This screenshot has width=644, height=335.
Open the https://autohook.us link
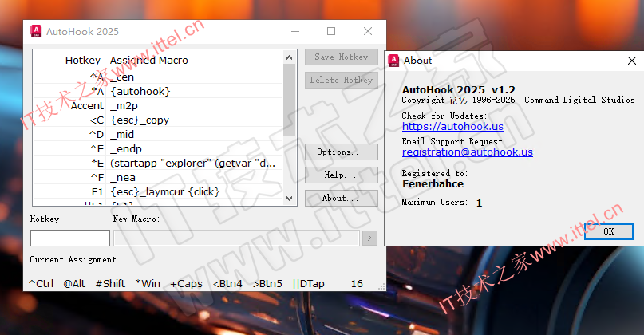pos(452,127)
